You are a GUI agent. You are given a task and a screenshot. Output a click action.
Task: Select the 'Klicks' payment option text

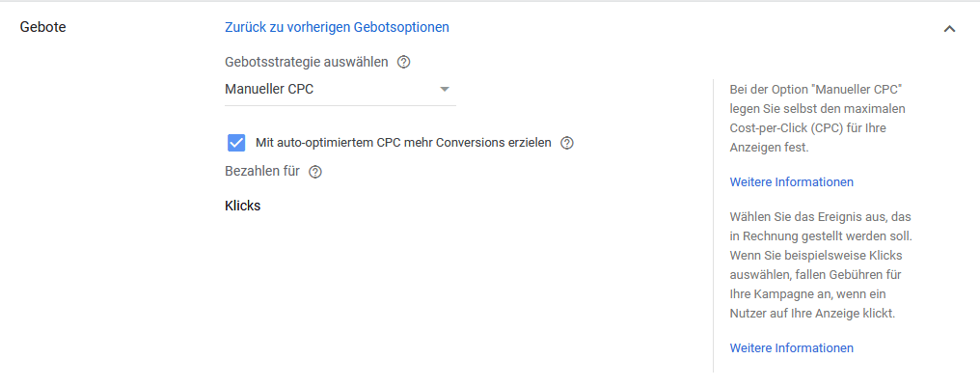[x=243, y=206]
